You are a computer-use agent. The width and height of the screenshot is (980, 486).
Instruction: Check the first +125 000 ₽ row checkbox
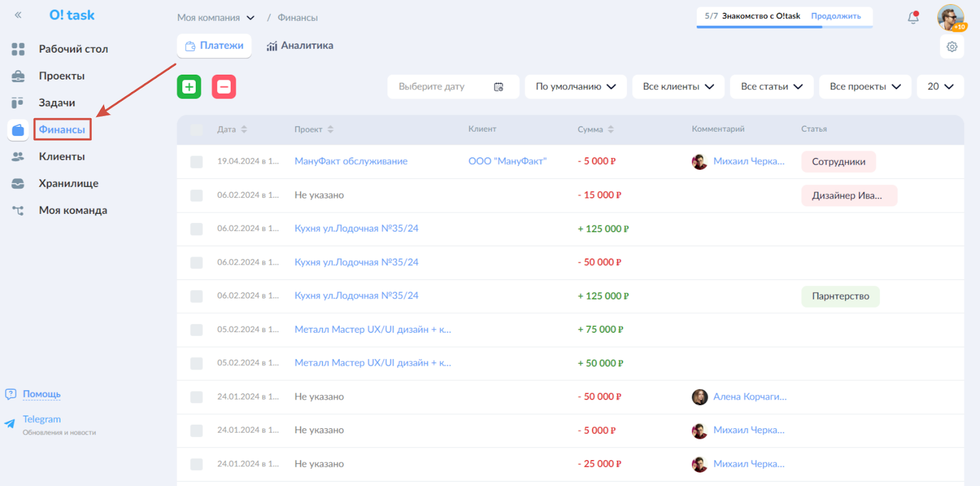(x=197, y=229)
